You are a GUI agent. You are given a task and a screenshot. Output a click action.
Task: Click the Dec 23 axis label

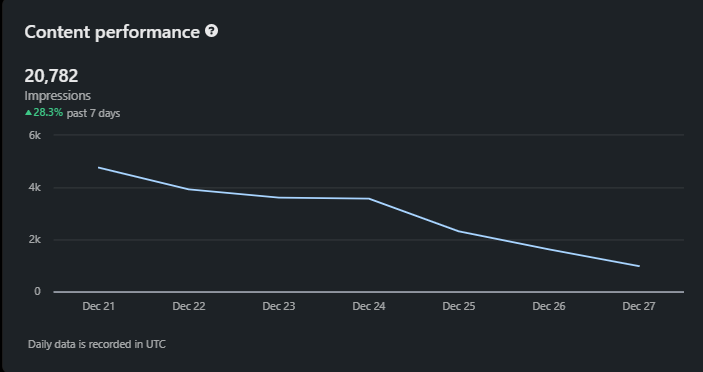coord(279,306)
